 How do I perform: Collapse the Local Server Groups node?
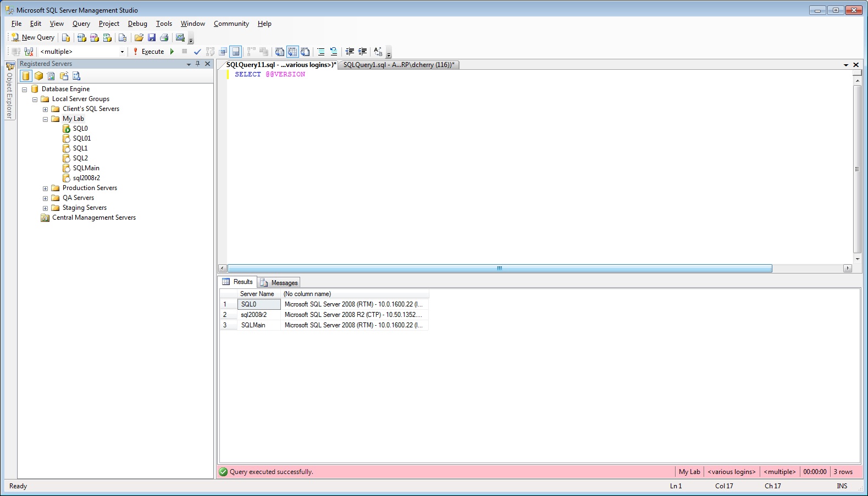(x=35, y=99)
